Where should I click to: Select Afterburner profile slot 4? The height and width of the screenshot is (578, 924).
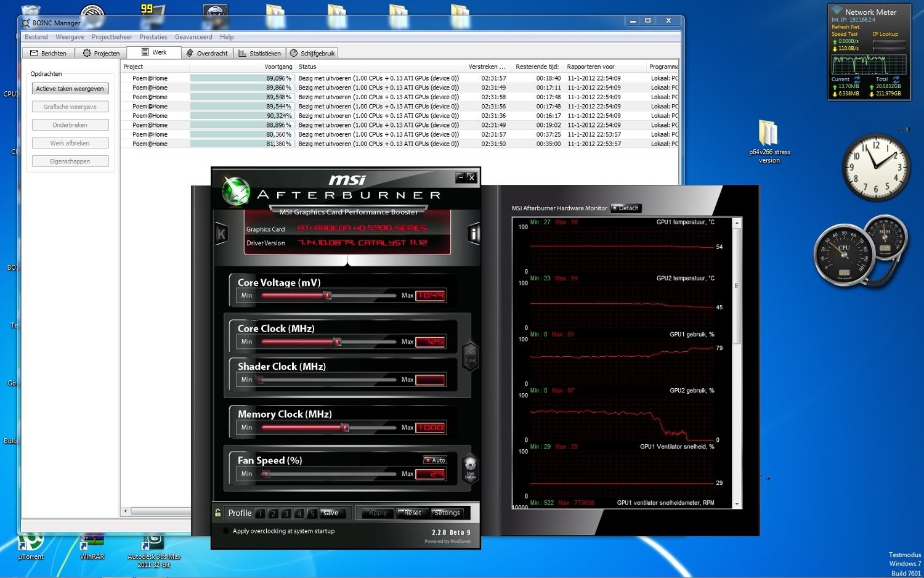299,513
